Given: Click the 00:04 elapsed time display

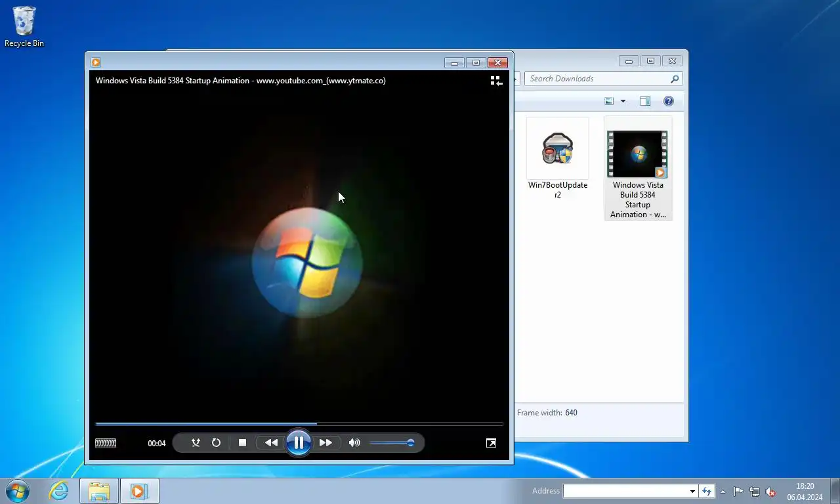Looking at the screenshot, I should [x=157, y=444].
